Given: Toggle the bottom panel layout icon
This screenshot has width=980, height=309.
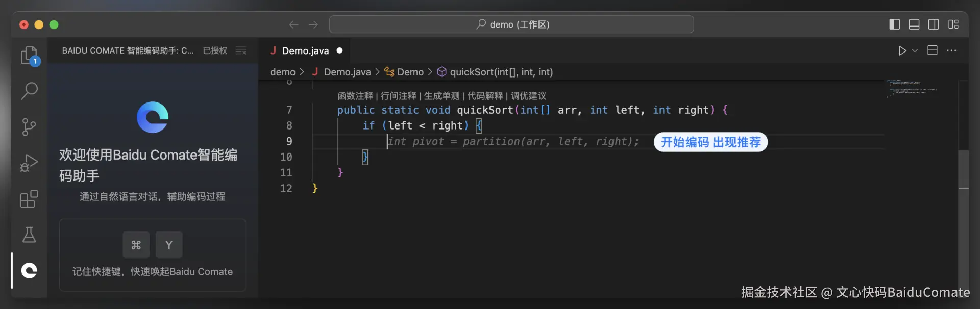Looking at the screenshot, I should click(x=914, y=24).
